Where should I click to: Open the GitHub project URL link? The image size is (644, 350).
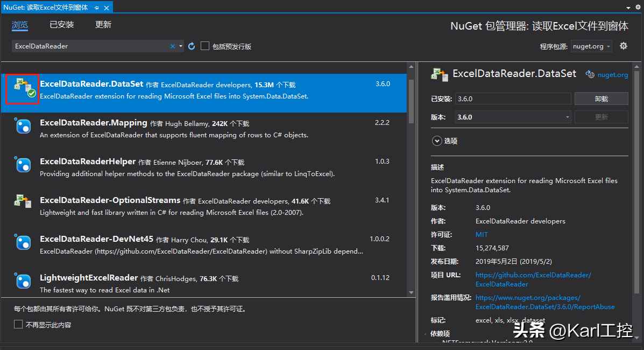(533, 279)
